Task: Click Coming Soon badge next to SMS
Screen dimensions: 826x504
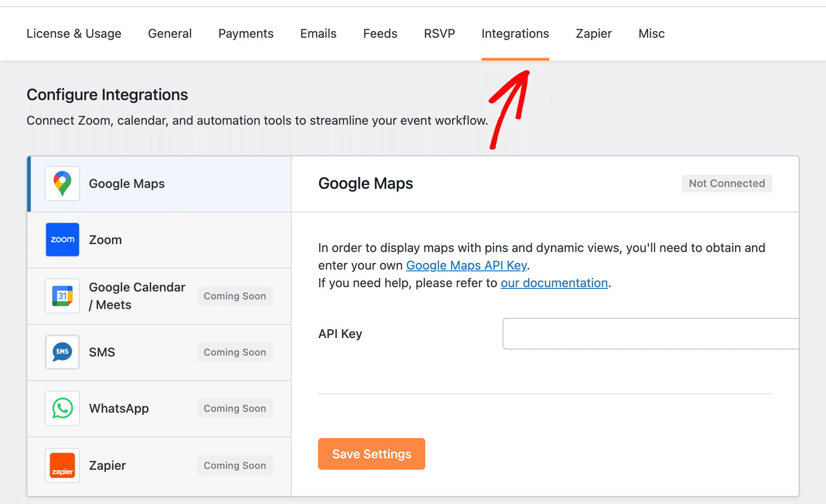Action: [x=235, y=352]
